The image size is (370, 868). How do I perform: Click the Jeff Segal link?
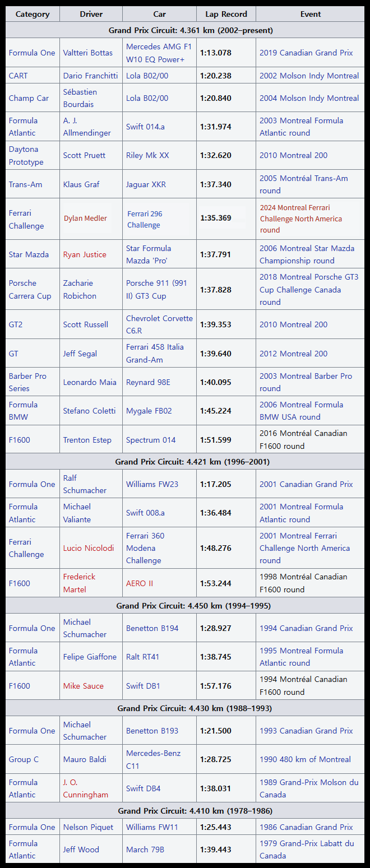coord(80,354)
